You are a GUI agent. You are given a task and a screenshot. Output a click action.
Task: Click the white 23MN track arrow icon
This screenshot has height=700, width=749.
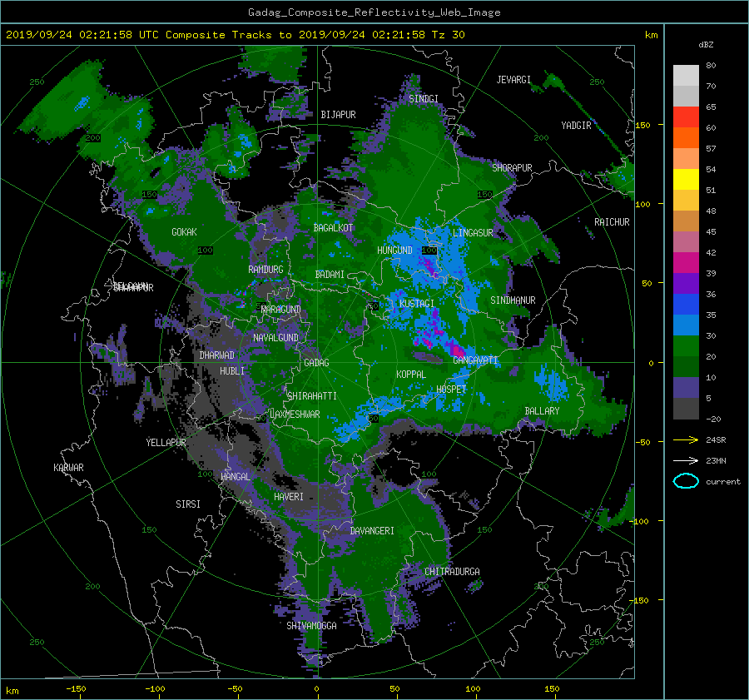pos(686,460)
